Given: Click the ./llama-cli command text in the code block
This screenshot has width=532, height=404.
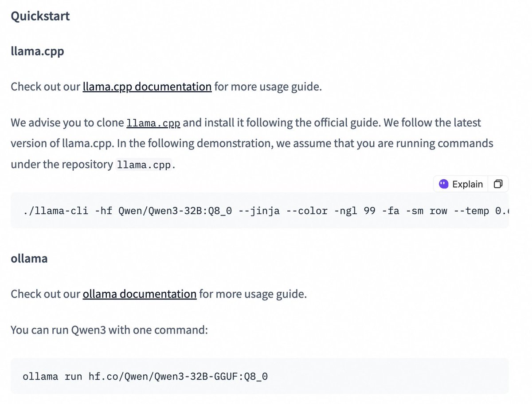Looking at the screenshot, I should 265,211.
